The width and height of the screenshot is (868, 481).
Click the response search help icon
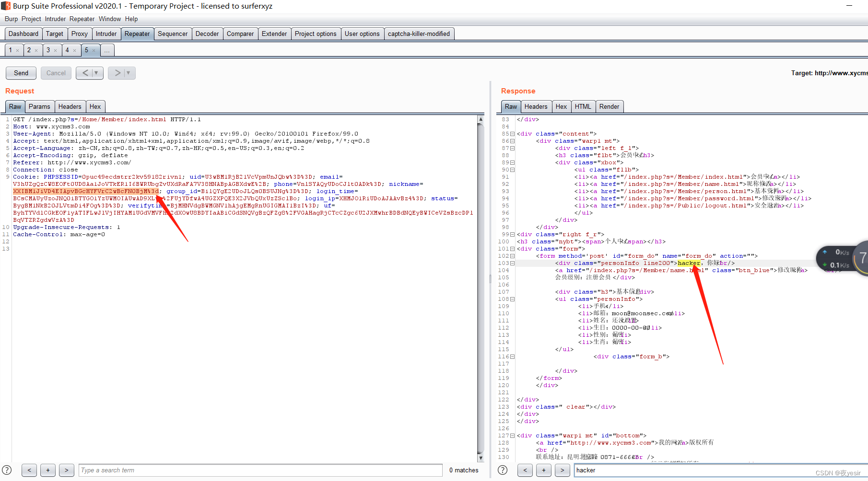pyautogui.click(x=503, y=470)
